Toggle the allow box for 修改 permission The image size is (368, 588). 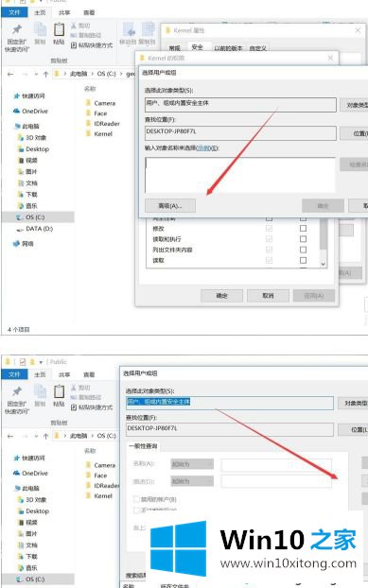269,228
